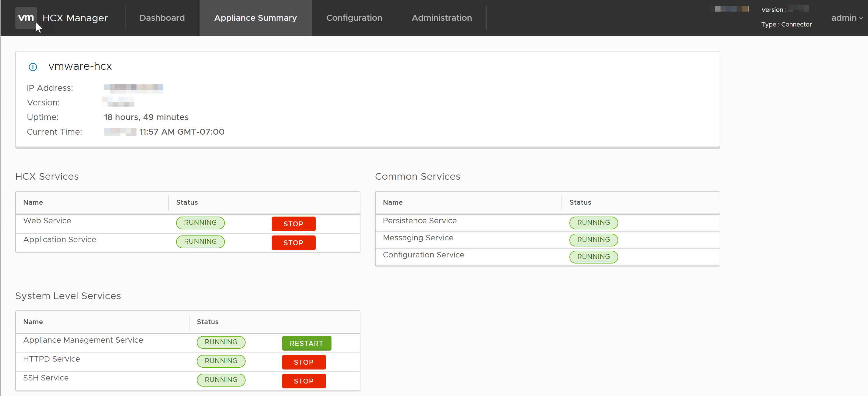Click the 'Persistence Service' row name
The image size is (868, 396).
click(420, 221)
